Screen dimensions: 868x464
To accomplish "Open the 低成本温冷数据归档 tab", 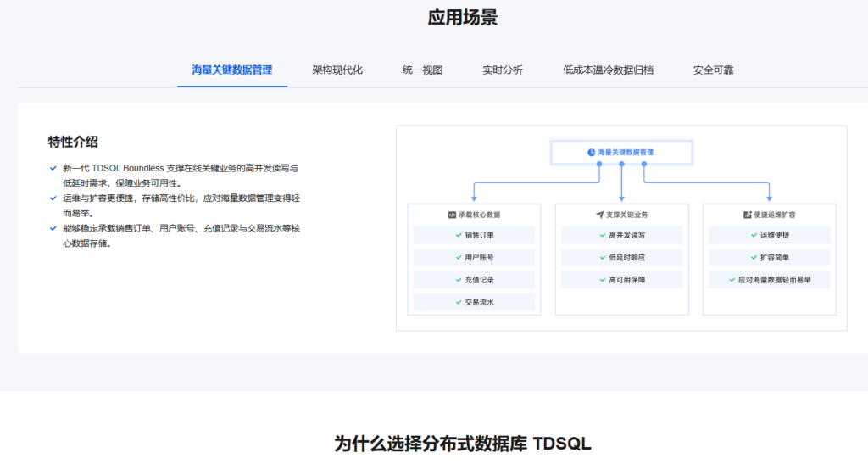I will point(608,70).
